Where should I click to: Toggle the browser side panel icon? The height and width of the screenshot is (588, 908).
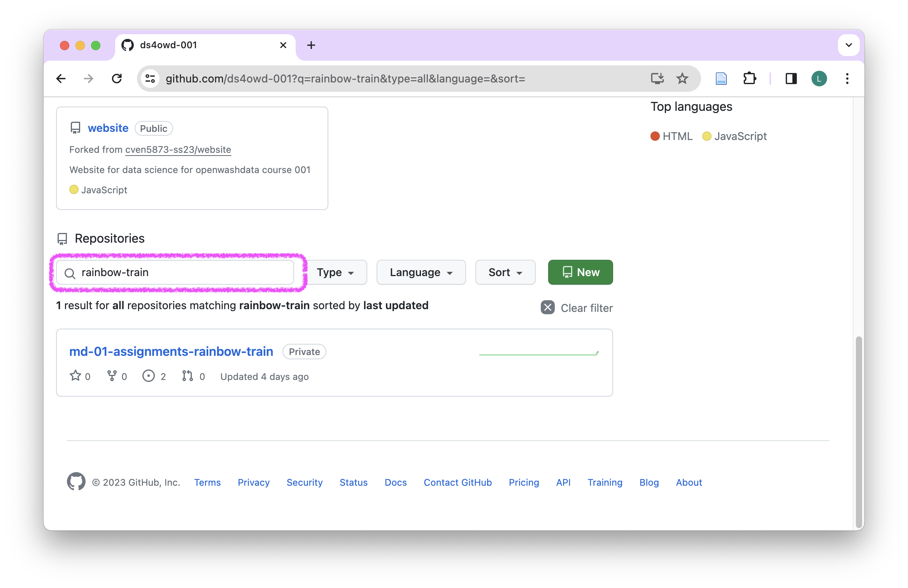tap(791, 79)
